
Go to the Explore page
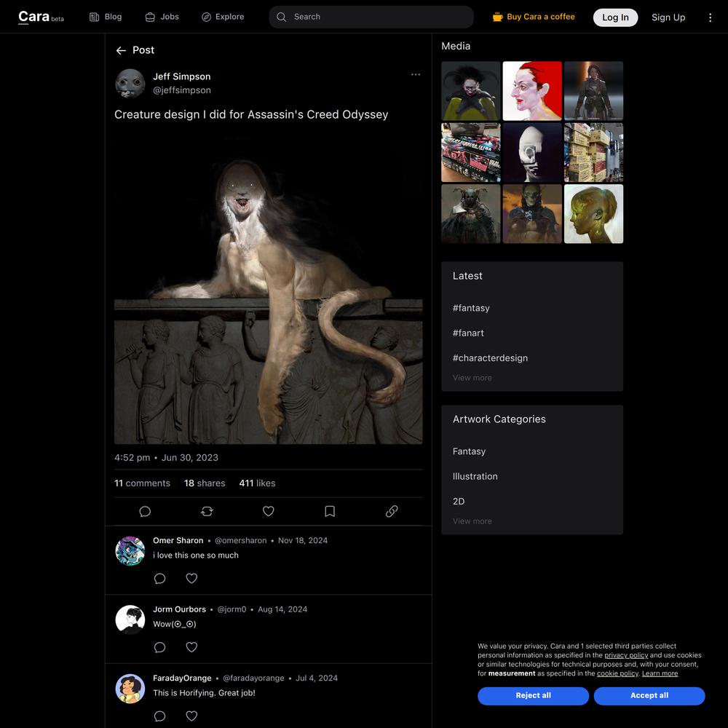pyautogui.click(x=223, y=17)
